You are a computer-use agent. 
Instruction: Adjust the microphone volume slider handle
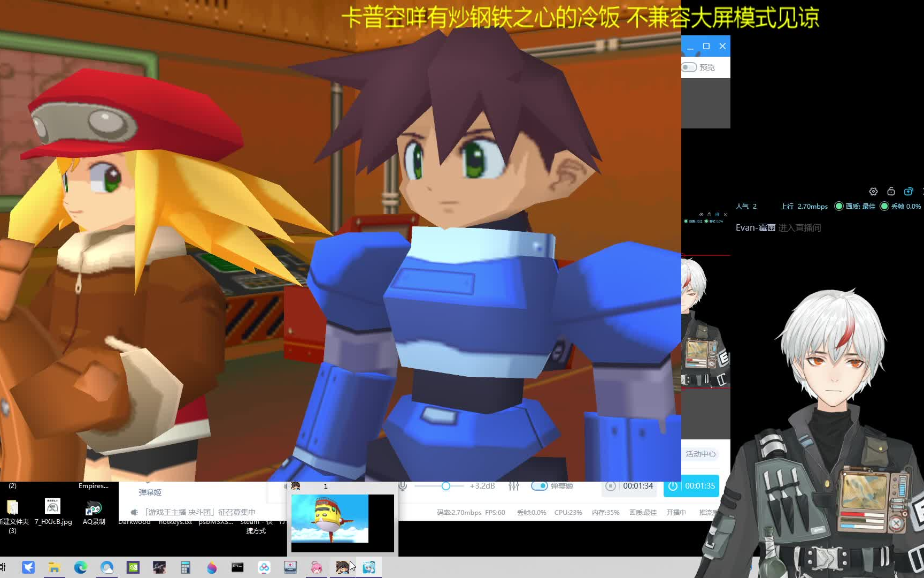pyautogui.click(x=445, y=486)
